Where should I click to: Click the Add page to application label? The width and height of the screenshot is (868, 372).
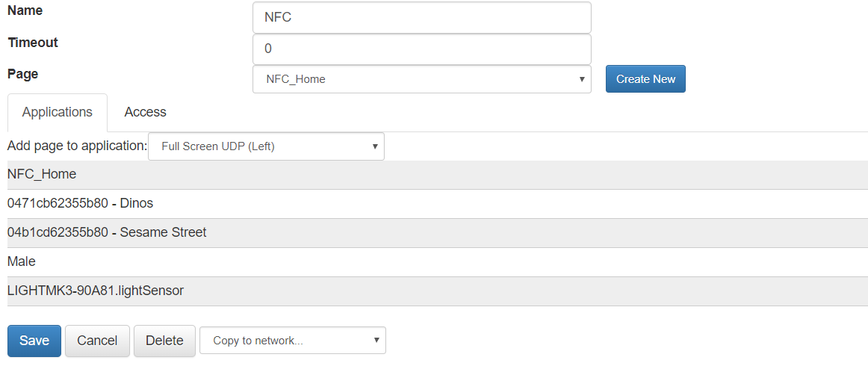click(78, 146)
